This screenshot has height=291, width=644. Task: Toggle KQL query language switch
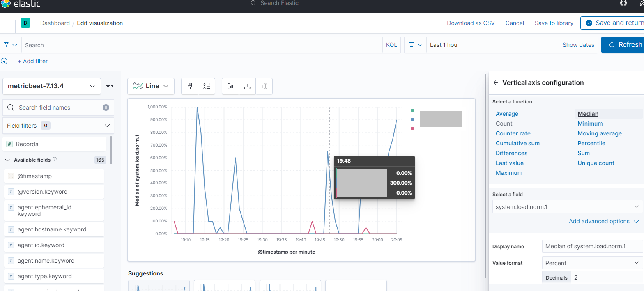[x=391, y=45]
